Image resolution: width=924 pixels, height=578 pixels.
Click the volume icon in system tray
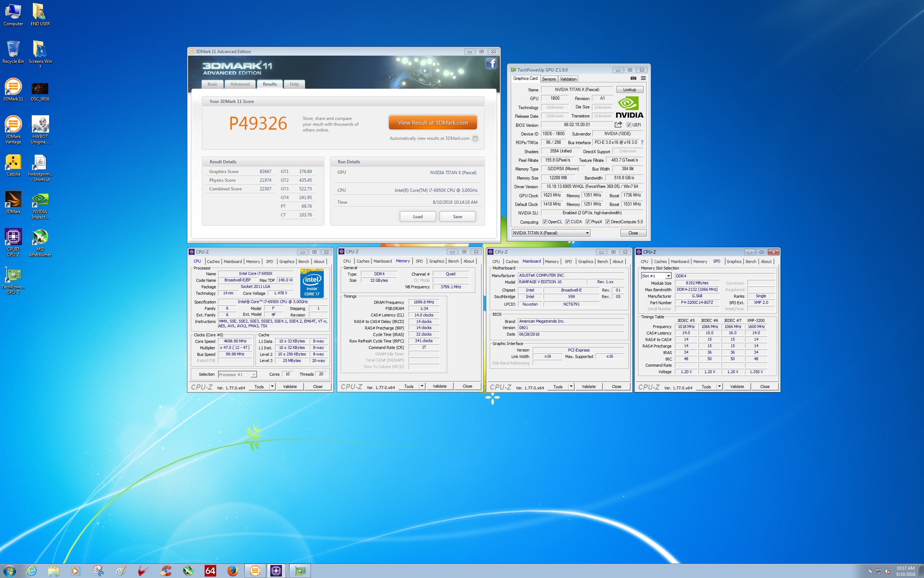887,571
